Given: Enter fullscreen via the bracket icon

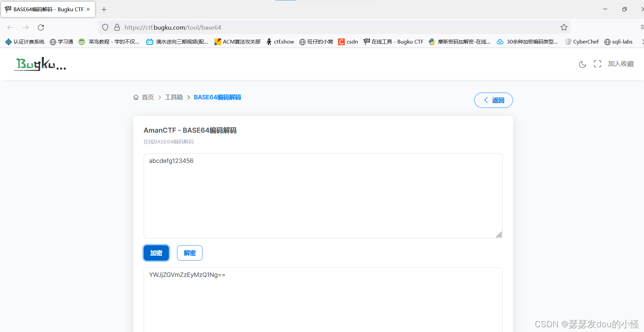Looking at the screenshot, I should pos(597,64).
